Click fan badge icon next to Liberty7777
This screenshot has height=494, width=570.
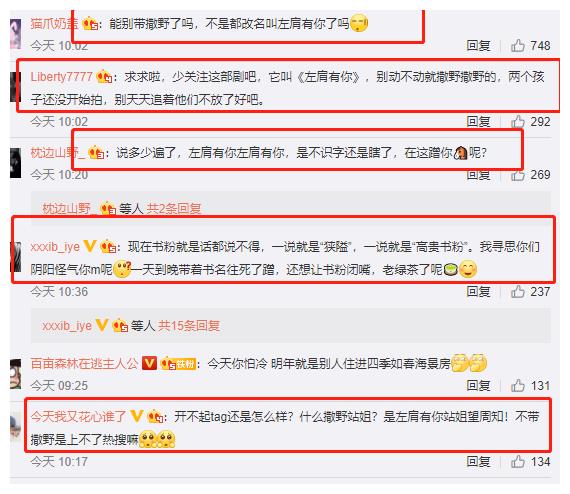[104, 76]
